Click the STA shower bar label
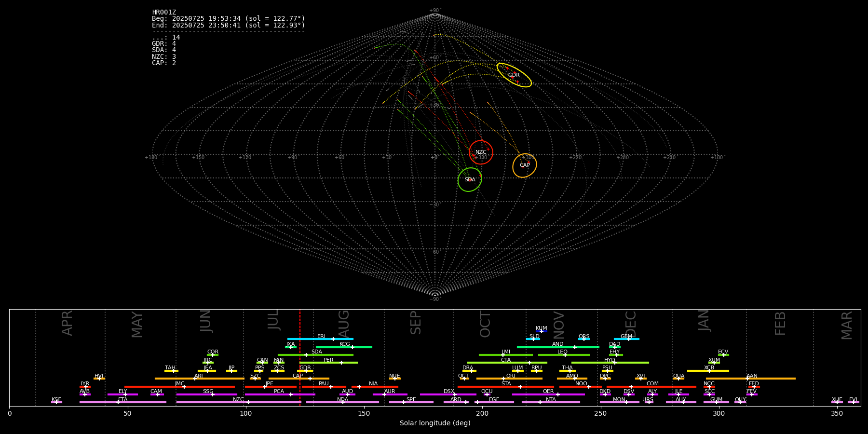Viewport: 868px width, 434px height. coord(506,384)
